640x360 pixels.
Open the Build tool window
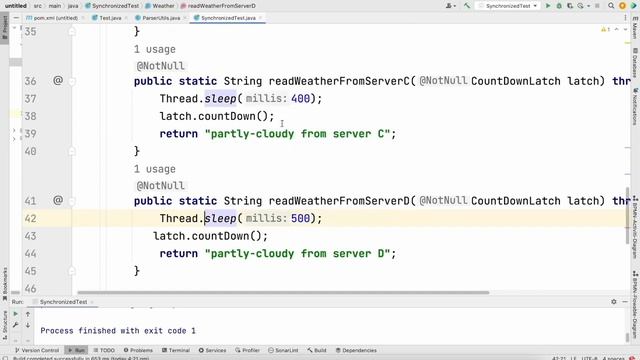(x=317, y=350)
